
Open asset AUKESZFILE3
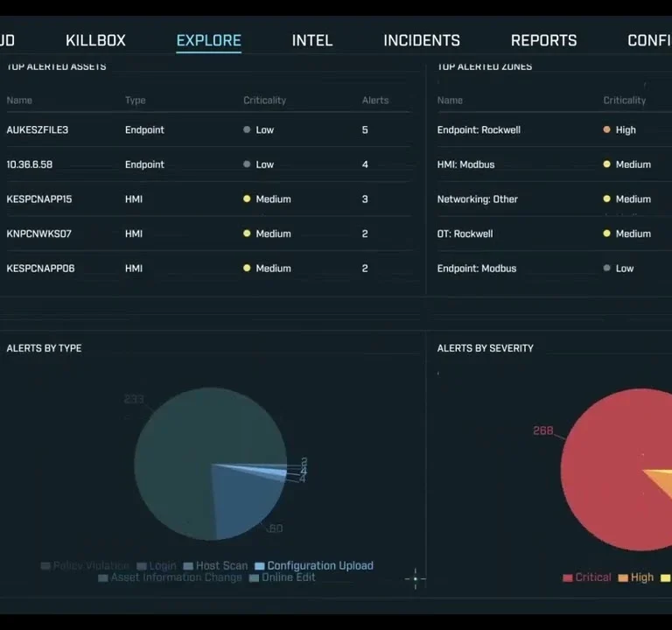click(x=38, y=129)
